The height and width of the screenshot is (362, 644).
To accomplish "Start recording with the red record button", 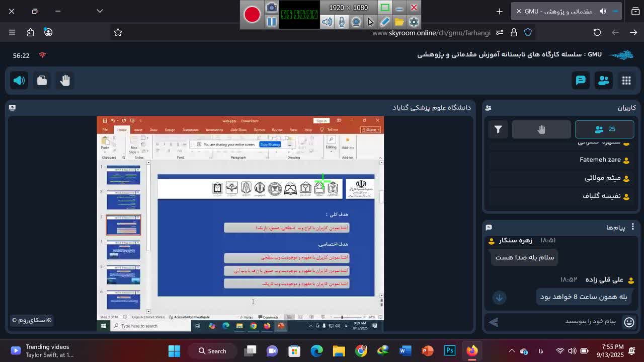I will coord(252,15).
